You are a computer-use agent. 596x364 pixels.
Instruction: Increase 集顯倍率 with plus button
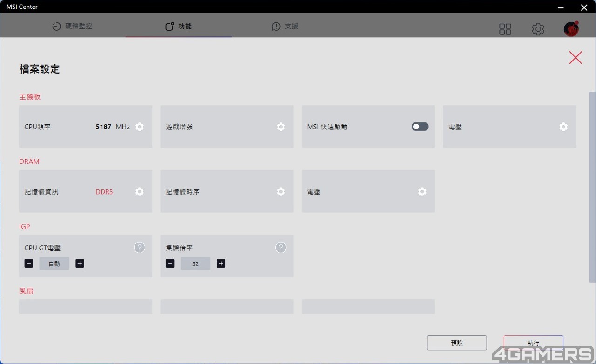click(x=221, y=263)
